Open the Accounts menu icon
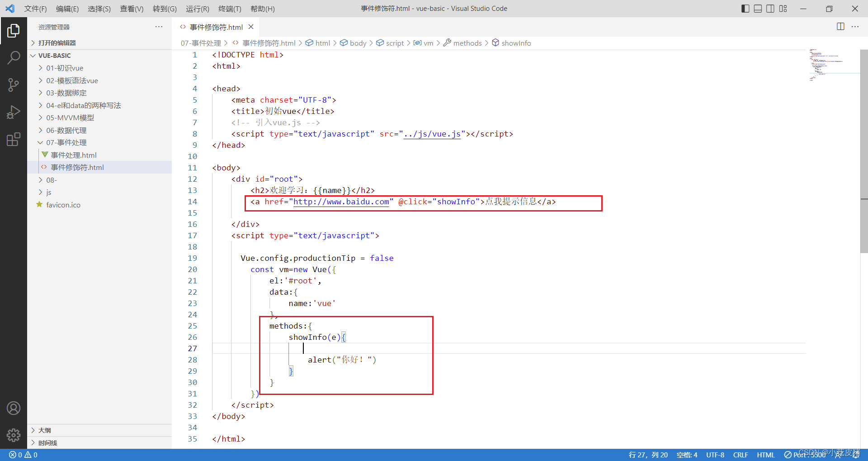 click(14, 408)
